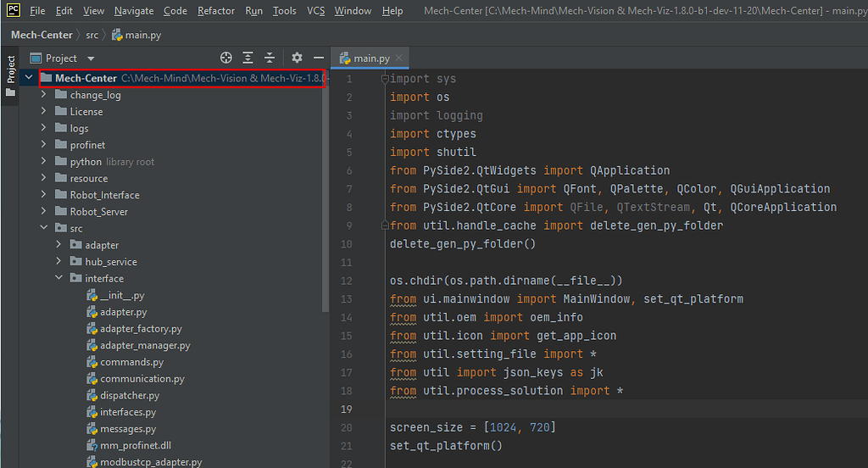Open the Help menu

pos(392,10)
